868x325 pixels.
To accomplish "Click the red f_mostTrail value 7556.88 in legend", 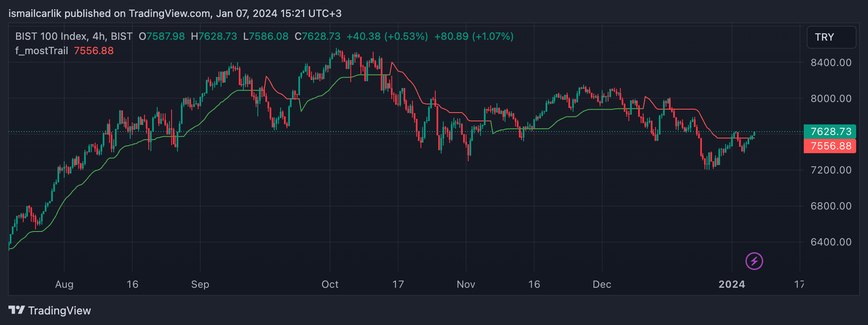I will pos(94,51).
